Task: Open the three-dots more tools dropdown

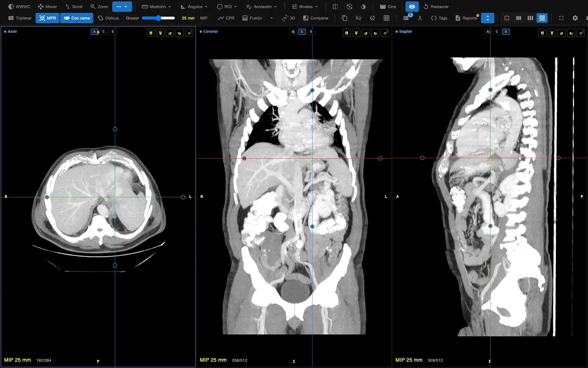Action: coord(122,7)
